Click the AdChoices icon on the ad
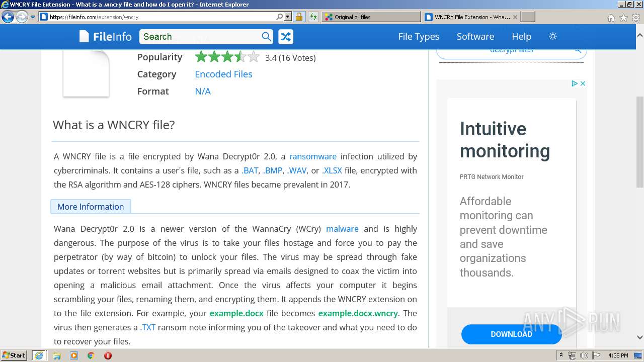Viewport: 644px width, 362px height. coord(574,83)
